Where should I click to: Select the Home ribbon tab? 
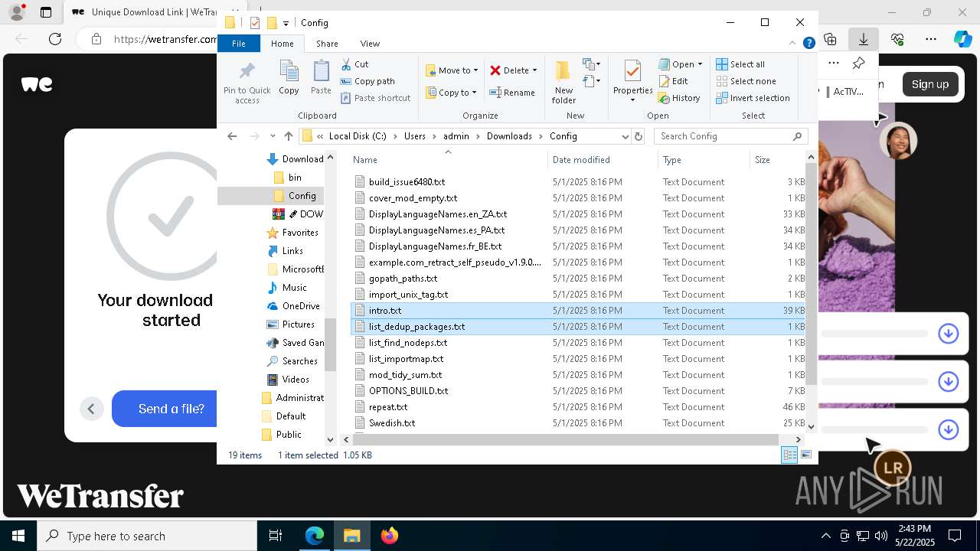[282, 44]
